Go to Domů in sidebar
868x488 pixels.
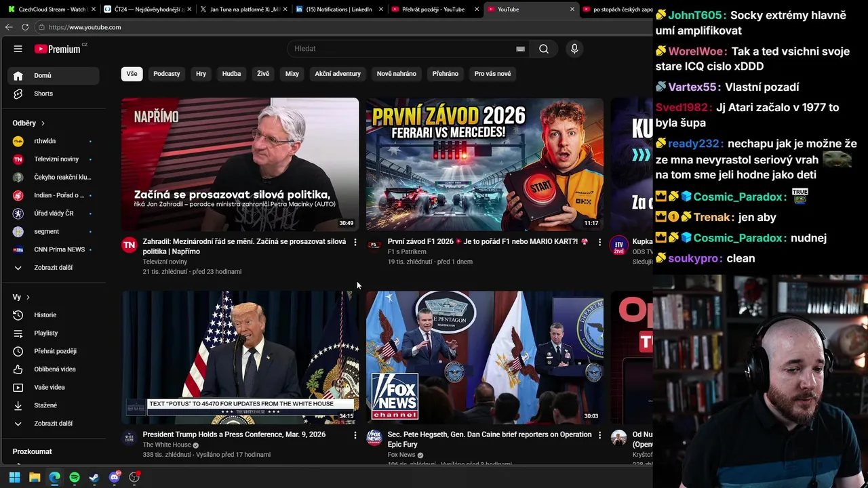pyautogui.click(x=54, y=75)
